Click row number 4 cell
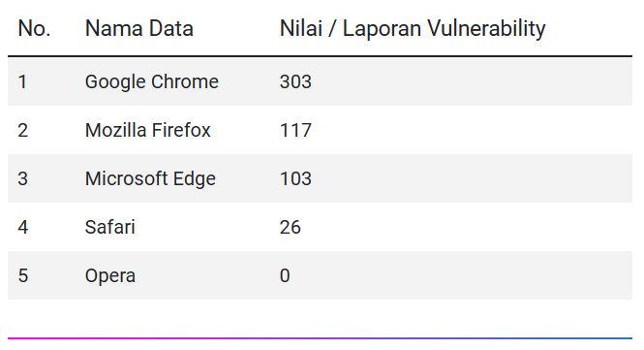This screenshot has width=644, height=350. [22, 227]
